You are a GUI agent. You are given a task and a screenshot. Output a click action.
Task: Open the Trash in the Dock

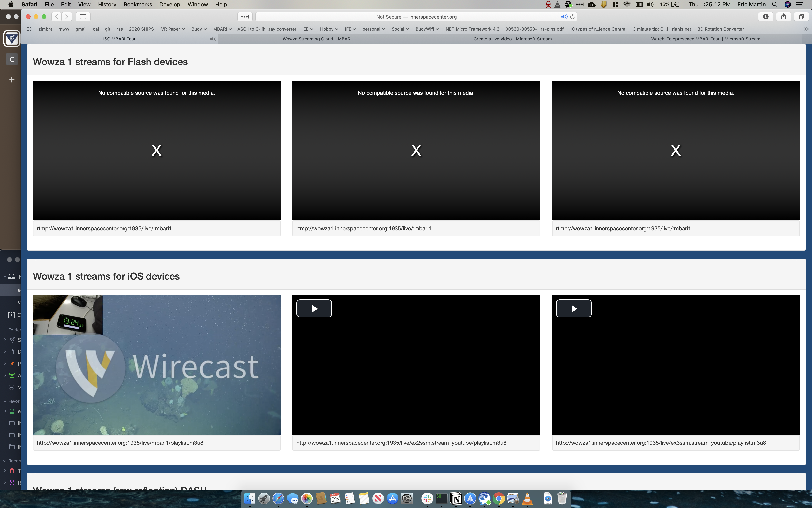pyautogui.click(x=562, y=499)
